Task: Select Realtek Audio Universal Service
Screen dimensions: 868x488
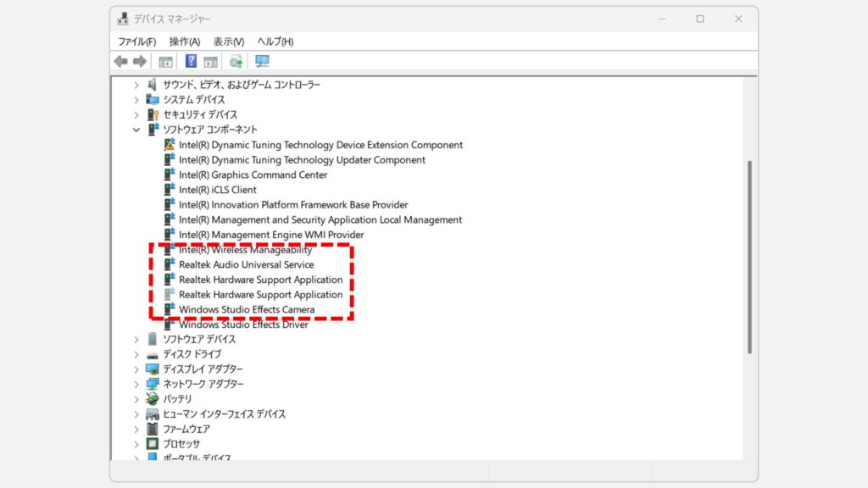Action: pyautogui.click(x=246, y=264)
